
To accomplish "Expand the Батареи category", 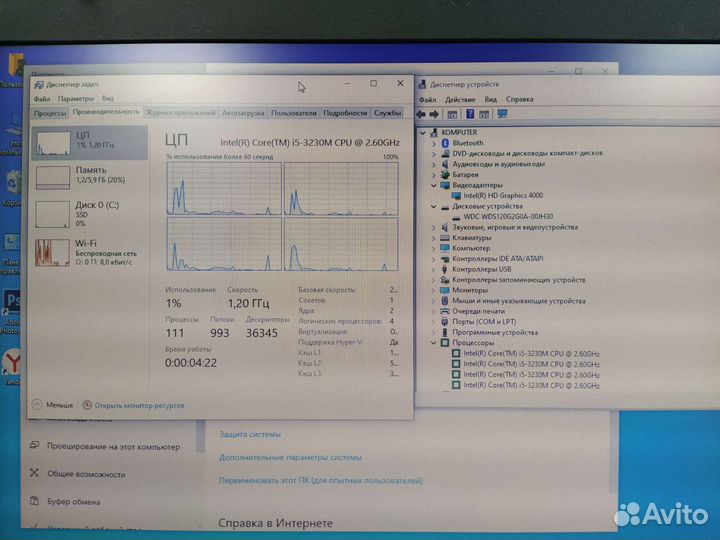I will tap(433, 175).
